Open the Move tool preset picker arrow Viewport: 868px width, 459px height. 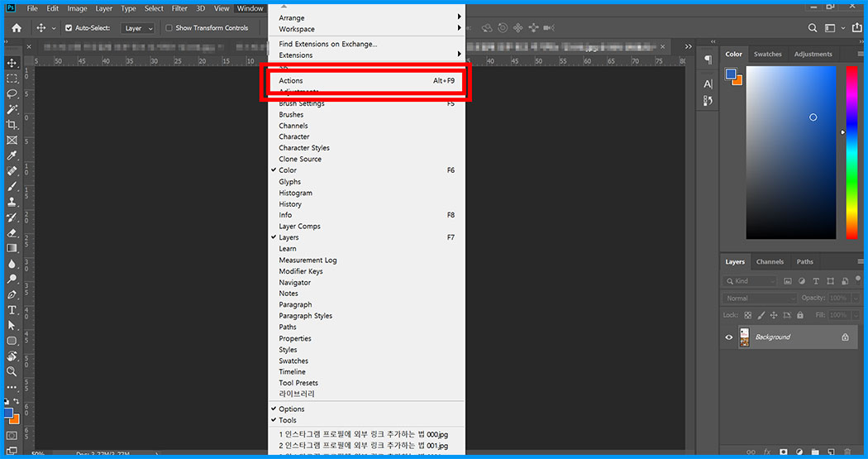pyautogui.click(x=54, y=28)
